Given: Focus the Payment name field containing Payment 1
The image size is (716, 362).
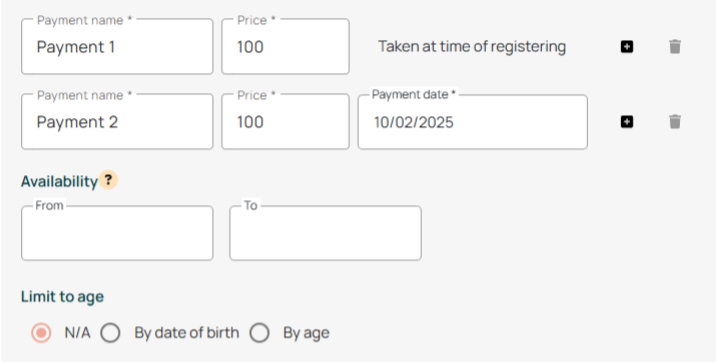Looking at the screenshot, I should click(117, 47).
